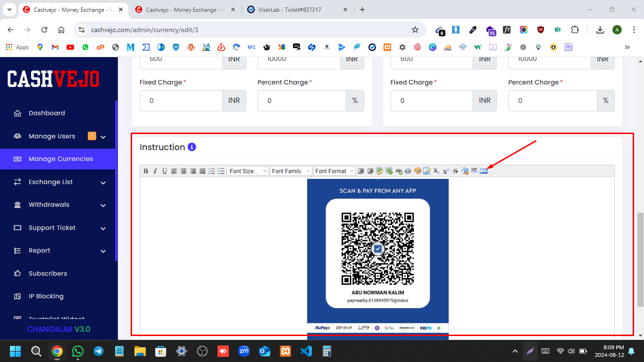644x362 pixels.
Task: Expand the Report submenu
Action: pyautogui.click(x=58, y=251)
